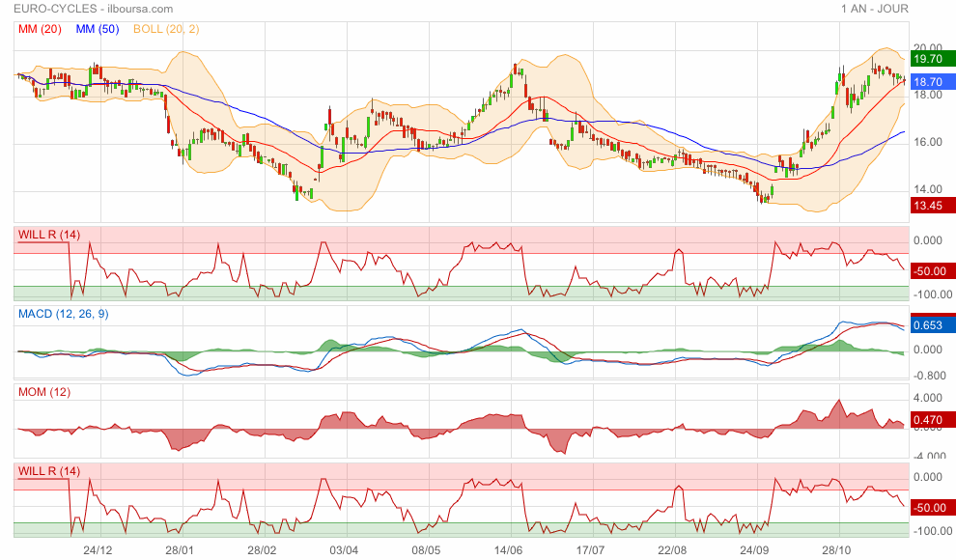Click the red 13.45 lower band value

pyautogui.click(x=933, y=206)
